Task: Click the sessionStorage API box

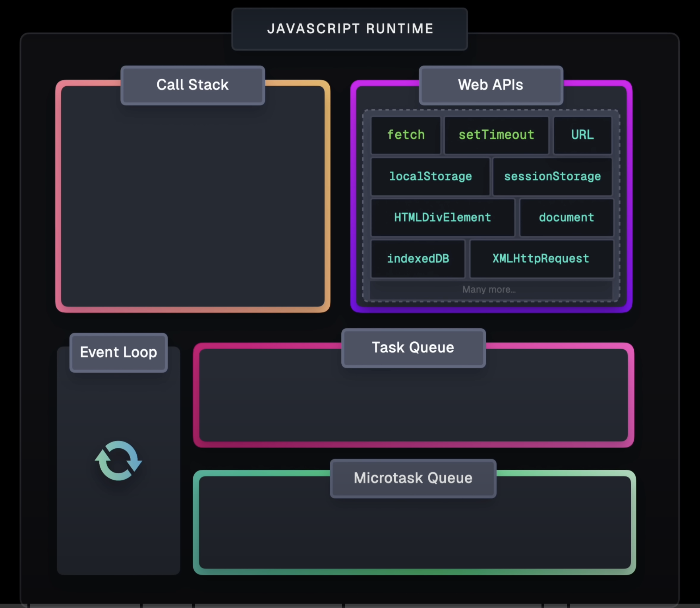Action: tap(552, 176)
